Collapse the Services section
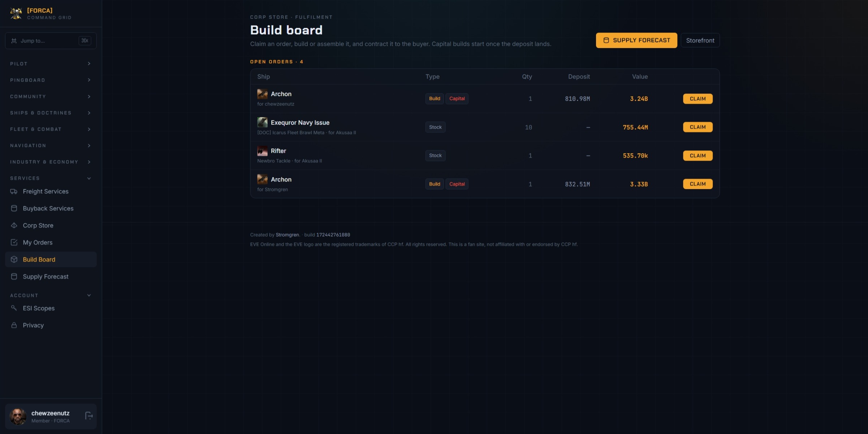The width and height of the screenshot is (868, 434). point(51,178)
